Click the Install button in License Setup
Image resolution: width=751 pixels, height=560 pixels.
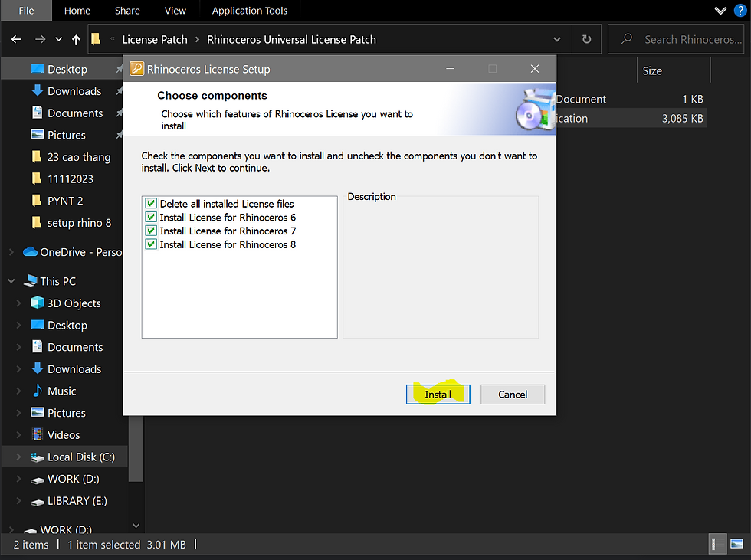(x=438, y=395)
